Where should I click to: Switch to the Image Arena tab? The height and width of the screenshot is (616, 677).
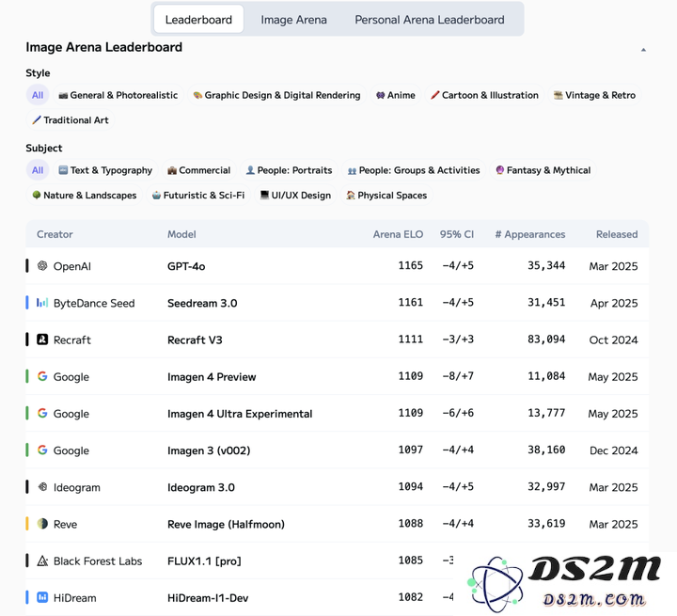coord(293,20)
